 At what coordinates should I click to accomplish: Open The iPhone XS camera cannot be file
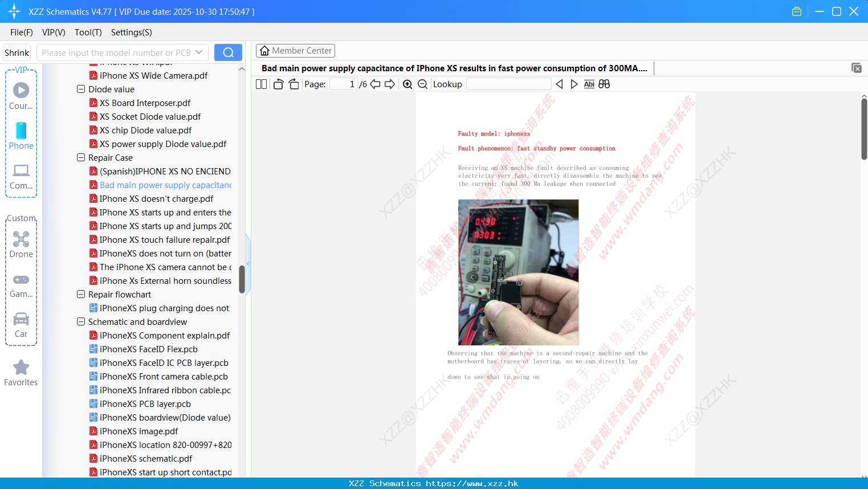(x=161, y=267)
